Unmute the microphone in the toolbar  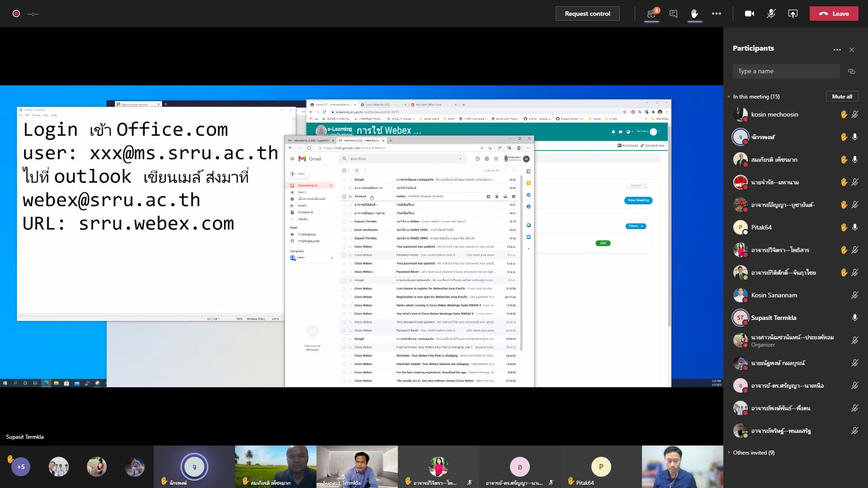(771, 14)
